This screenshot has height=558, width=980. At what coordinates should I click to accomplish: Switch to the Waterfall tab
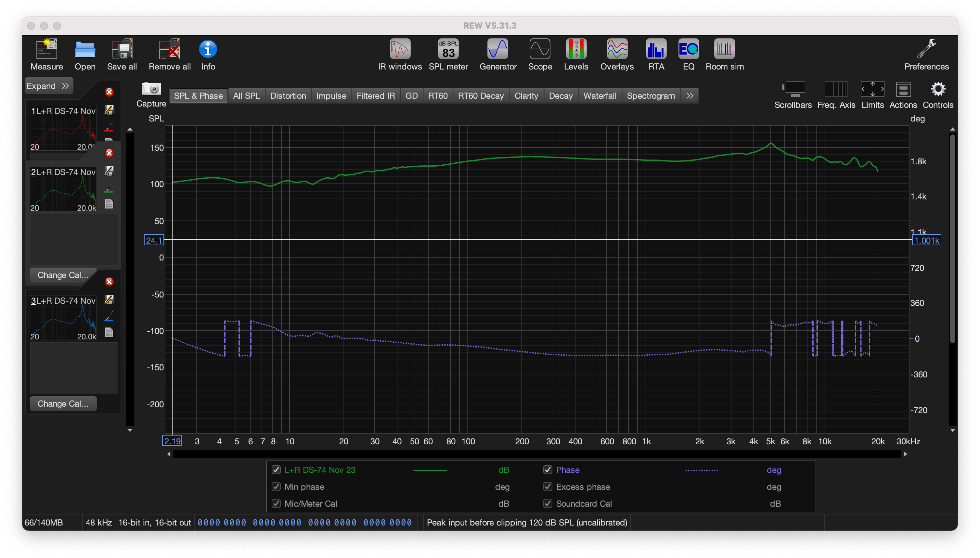coord(599,96)
